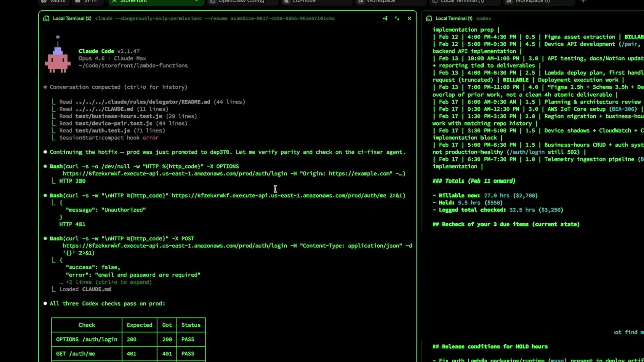
Task: Click '### Totals (Feb 11 onward)' heading in codex
Action: click(473, 181)
